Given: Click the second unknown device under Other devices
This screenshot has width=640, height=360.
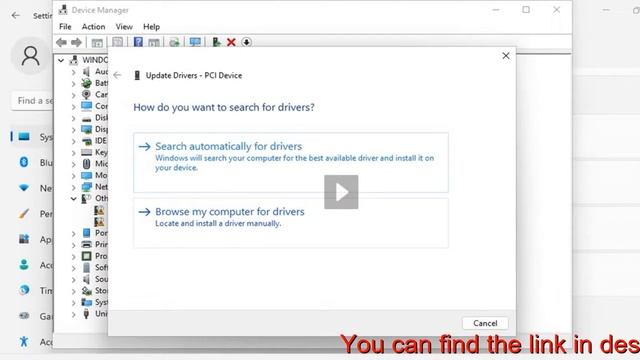Looking at the screenshot, I should tap(99, 222).
